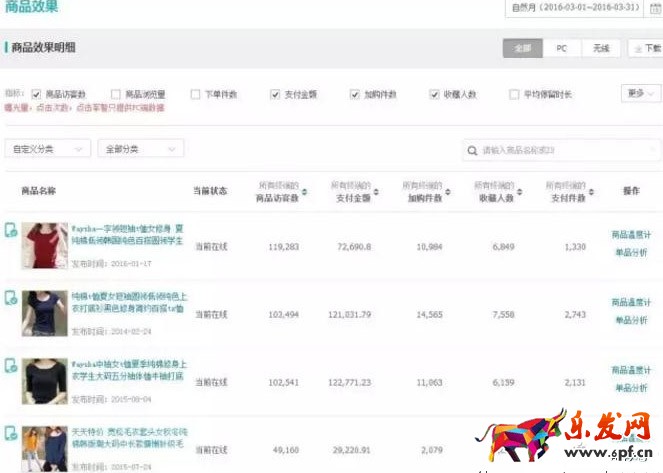663x473 pixels.
Task: Click the mobile icon beside the black top product
Action: pos(10,365)
